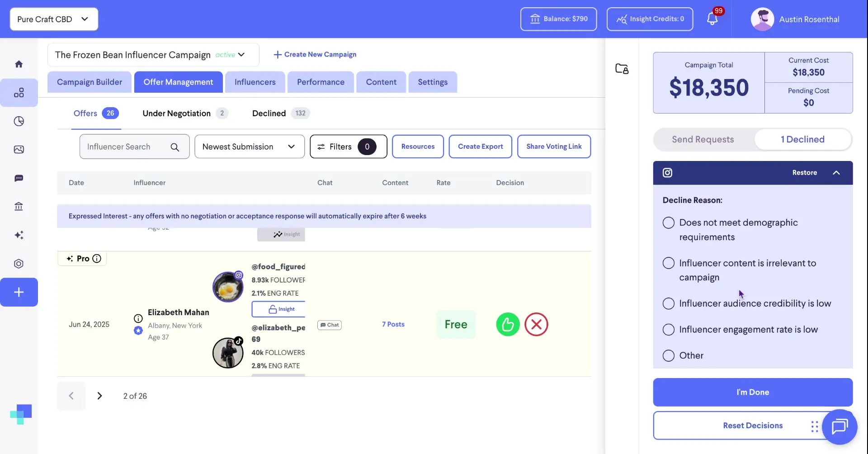Collapse the Restore panel with the chevron

(836, 172)
